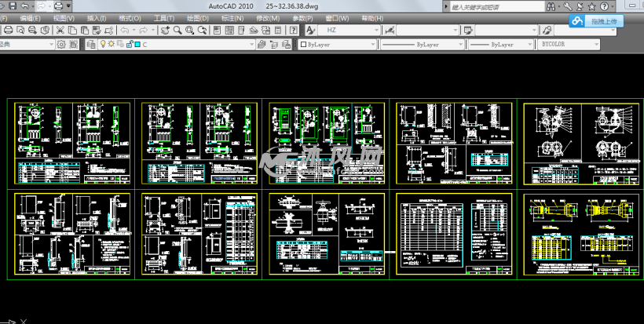Expand the HZ text style dropdown
Image resolution: width=644 pixels, height=324 pixels.
tap(348, 30)
